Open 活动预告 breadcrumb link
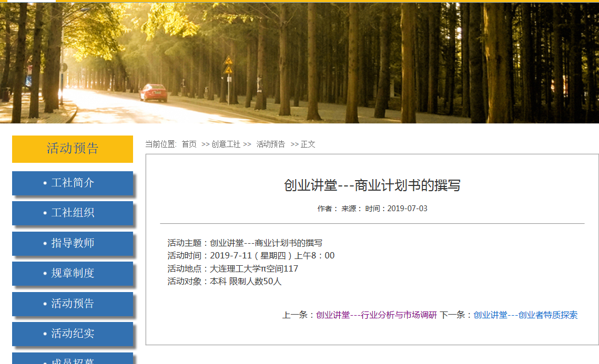 [x=270, y=144]
